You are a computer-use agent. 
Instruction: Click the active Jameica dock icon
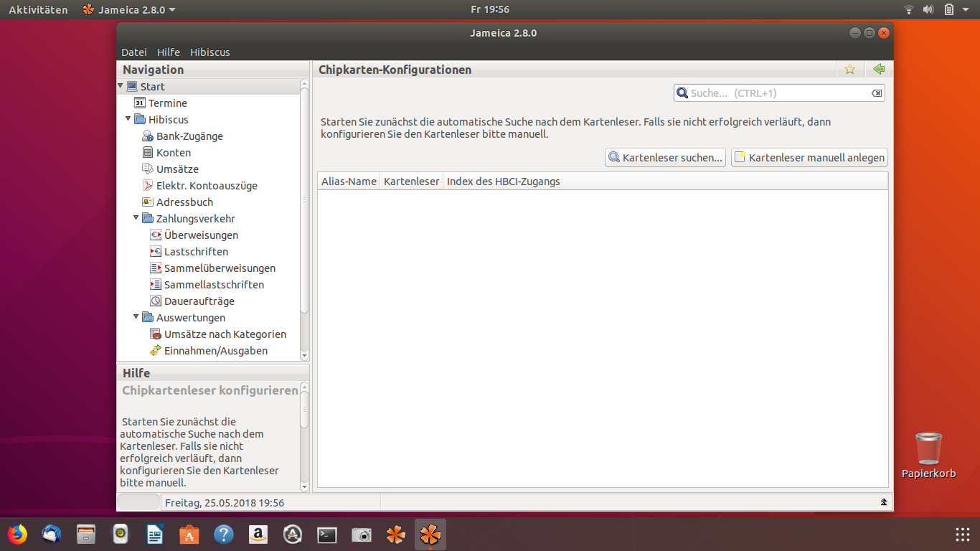coord(430,534)
